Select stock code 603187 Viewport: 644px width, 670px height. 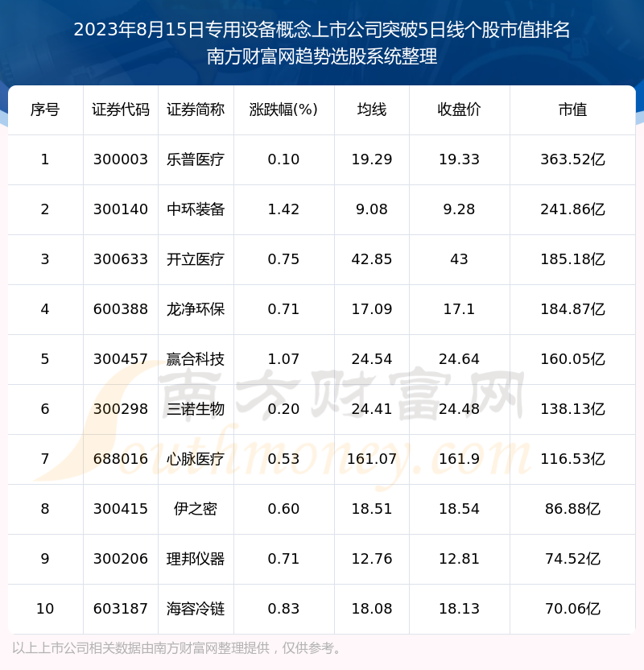point(121,610)
